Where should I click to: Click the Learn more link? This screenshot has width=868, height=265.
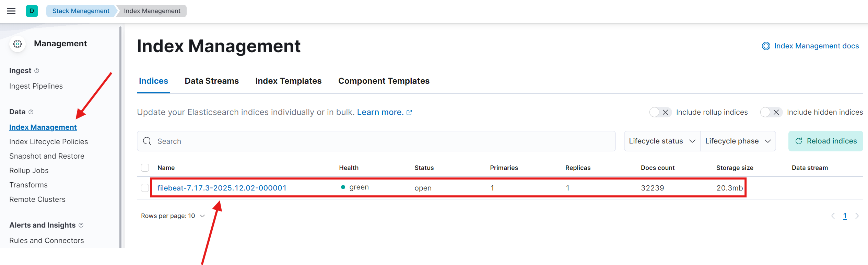(381, 112)
